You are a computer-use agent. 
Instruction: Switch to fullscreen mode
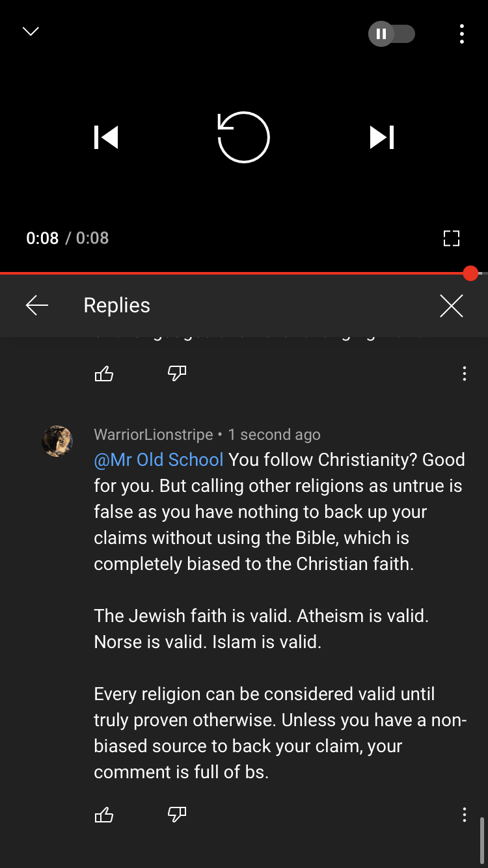(x=452, y=238)
